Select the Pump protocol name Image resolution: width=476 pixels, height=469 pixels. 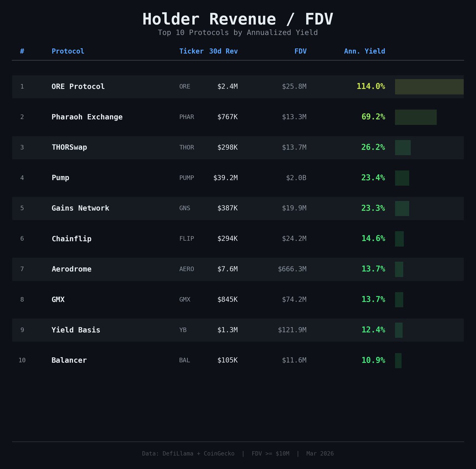(x=60, y=178)
